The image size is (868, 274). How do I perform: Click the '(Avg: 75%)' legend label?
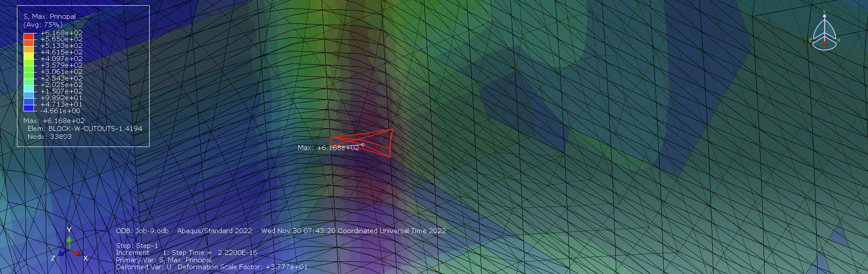(43, 25)
